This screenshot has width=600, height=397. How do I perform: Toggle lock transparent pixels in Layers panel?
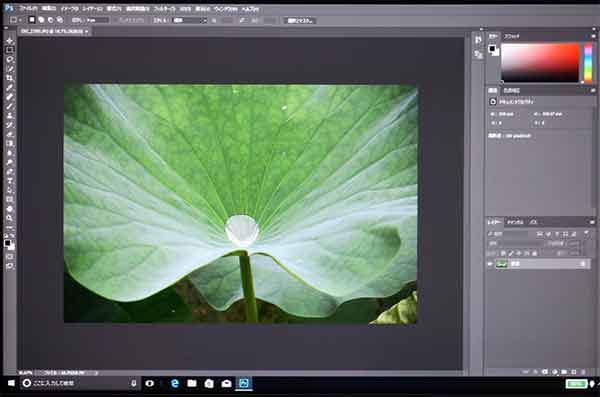click(504, 253)
